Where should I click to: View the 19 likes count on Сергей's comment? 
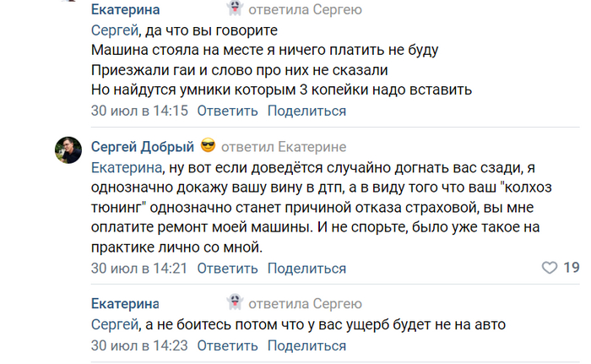click(572, 269)
